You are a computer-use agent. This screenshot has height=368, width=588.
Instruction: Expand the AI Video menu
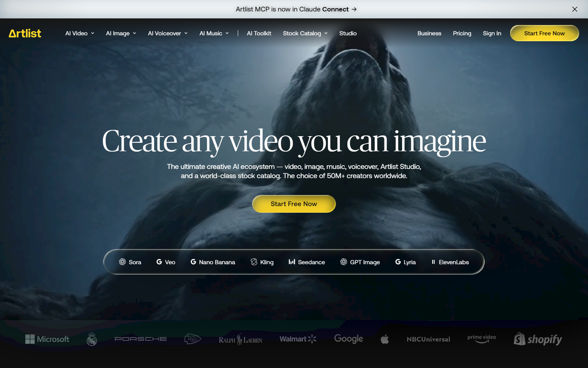coord(80,33)
